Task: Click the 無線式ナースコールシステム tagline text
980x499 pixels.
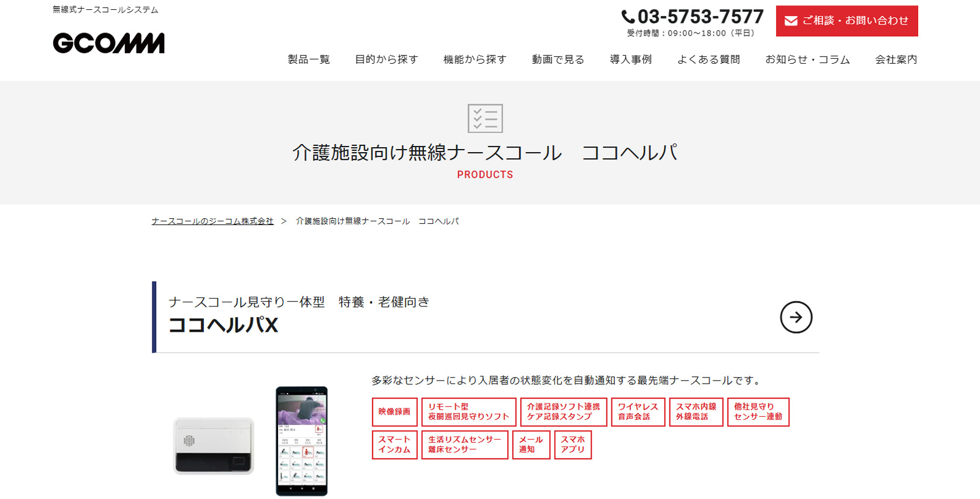Action: 105,10
